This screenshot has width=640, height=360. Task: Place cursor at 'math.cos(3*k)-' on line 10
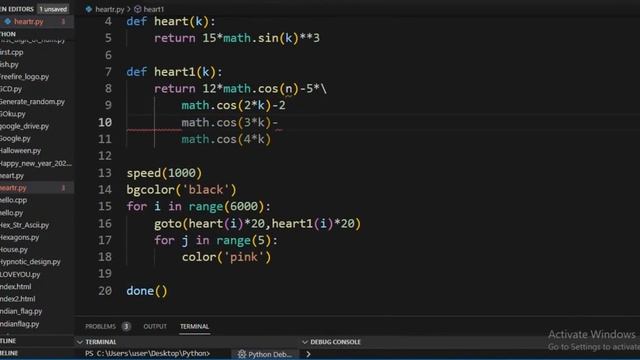(x=230, y=122)
